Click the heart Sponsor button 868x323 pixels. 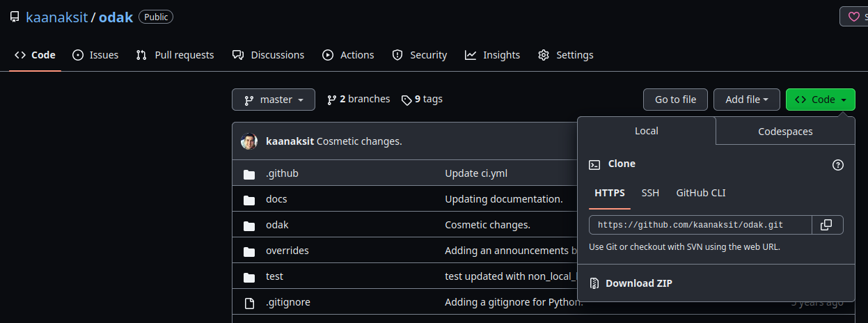click(x=854, y=17)
